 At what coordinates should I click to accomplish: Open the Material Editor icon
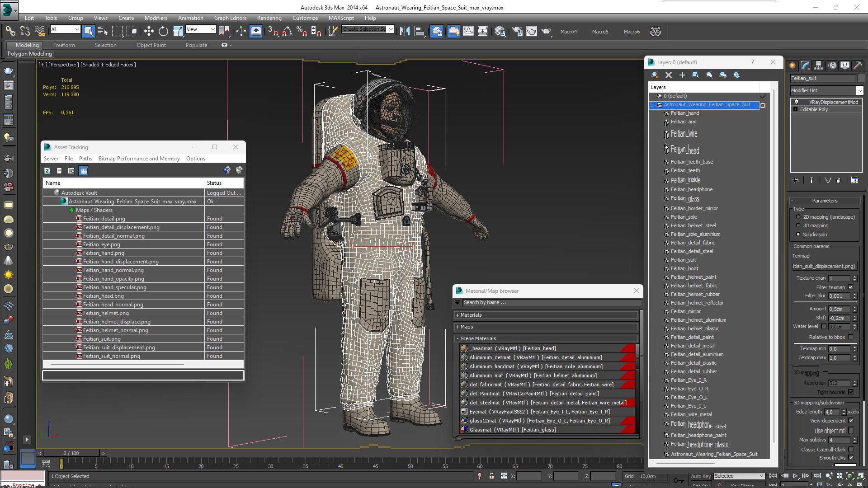coord(500,31)
